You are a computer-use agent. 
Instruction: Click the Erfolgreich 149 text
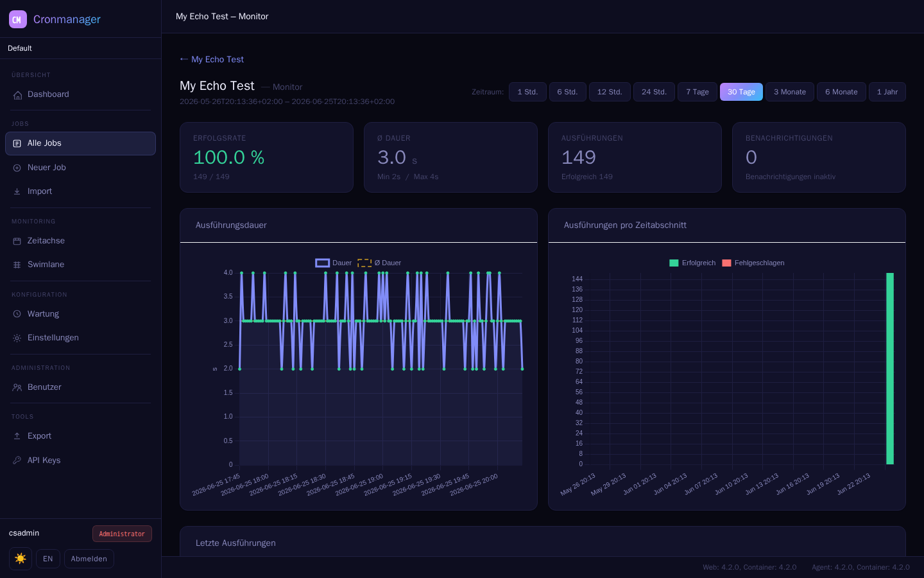coord(587,177)
